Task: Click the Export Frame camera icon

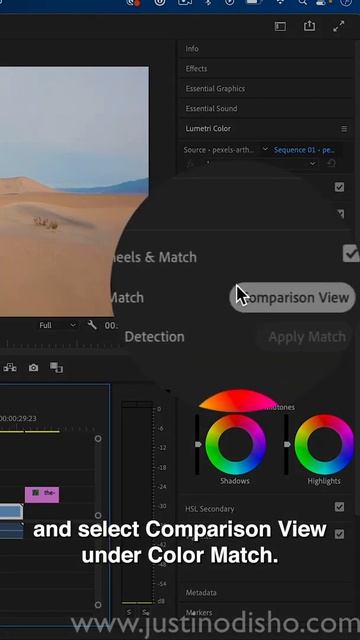Action: pyautogui.click(x=33, y=368)
